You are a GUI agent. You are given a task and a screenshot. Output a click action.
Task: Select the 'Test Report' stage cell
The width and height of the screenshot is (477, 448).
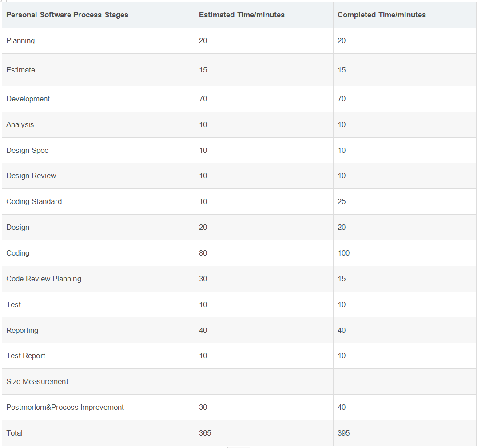pyautogui.click(x=26, y=356)
